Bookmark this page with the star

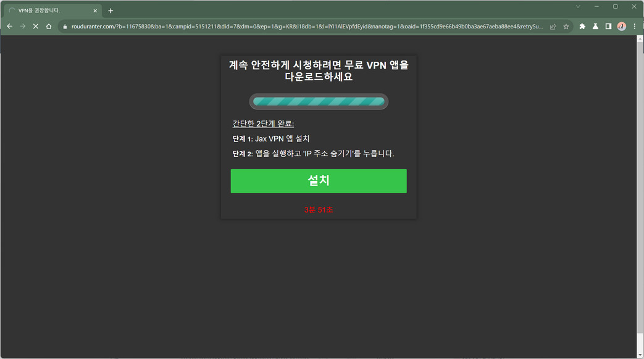[566, 27]
